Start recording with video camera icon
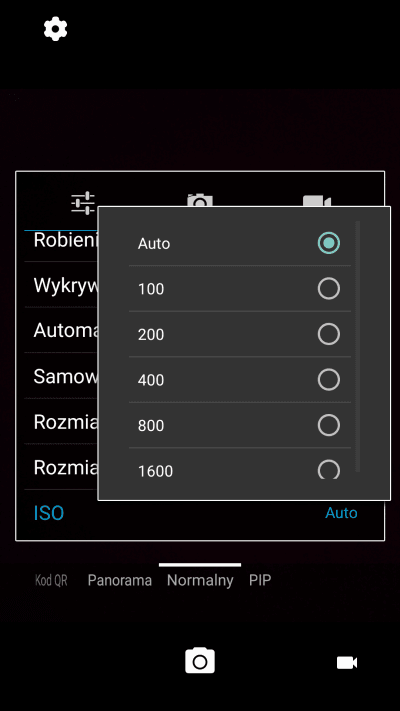Screen dimensions: 400x711 [347, 663]
